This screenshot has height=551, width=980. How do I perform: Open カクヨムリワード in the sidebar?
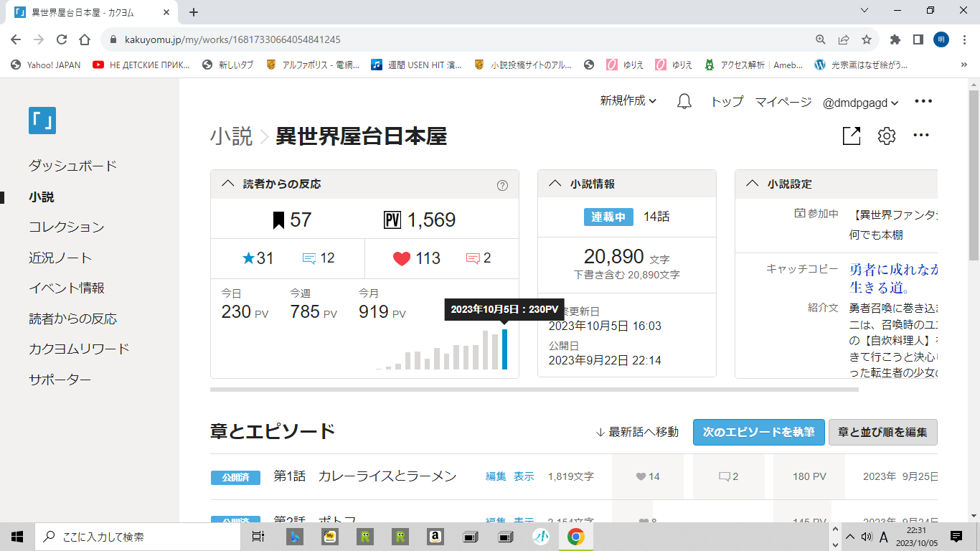[x=79, y=349]
